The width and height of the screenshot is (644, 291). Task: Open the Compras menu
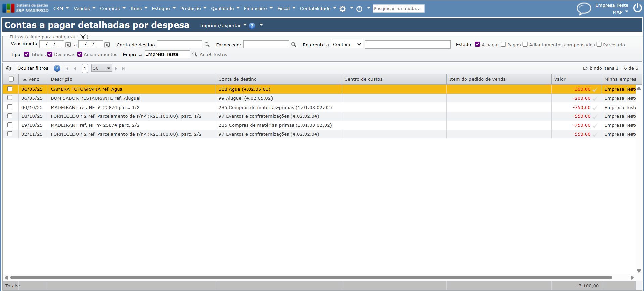(x=113, y=8)
